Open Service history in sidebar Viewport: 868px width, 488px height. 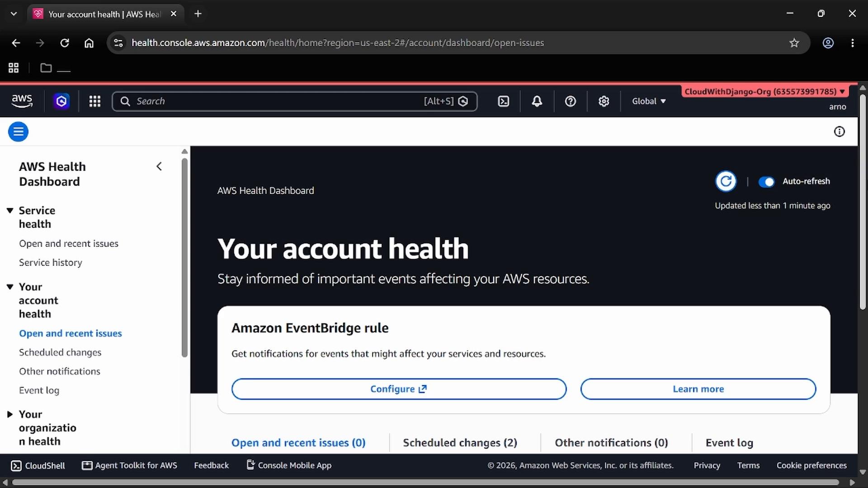[51, 263]
